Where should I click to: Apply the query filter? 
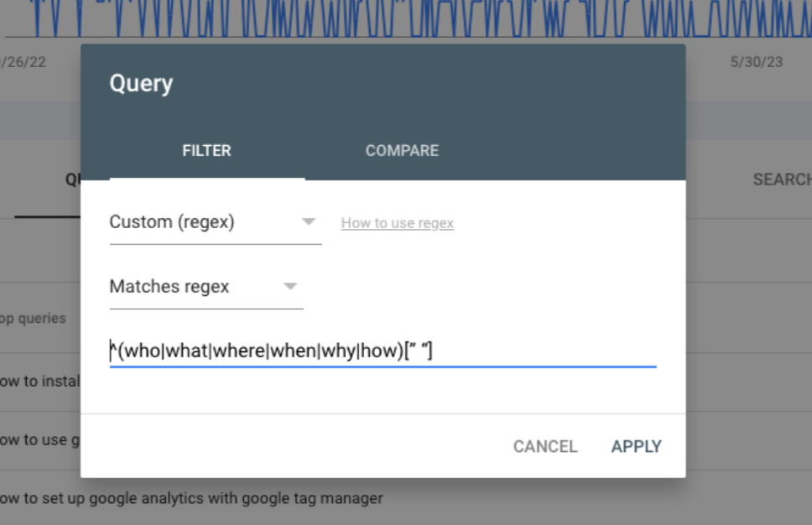(x=636, y=446)
